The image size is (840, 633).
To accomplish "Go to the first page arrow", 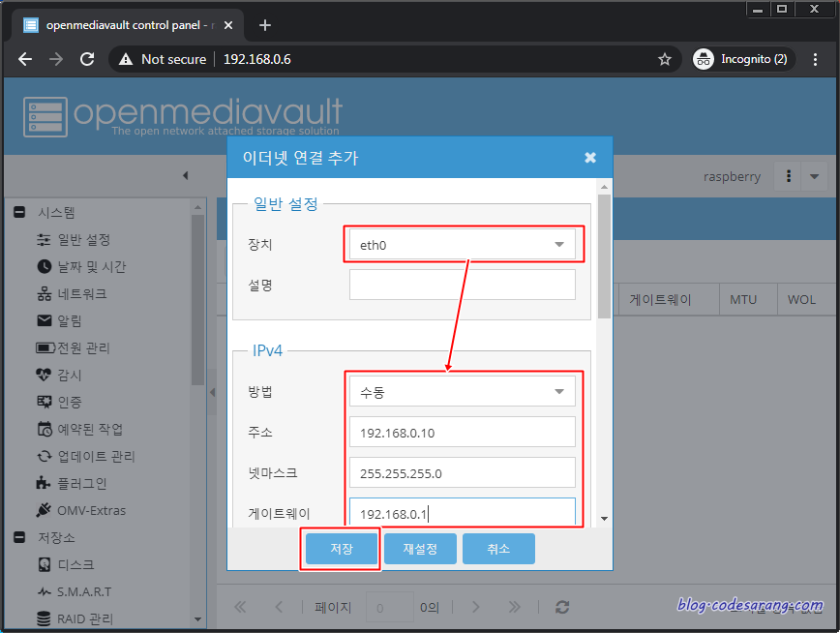I will 240,607.
